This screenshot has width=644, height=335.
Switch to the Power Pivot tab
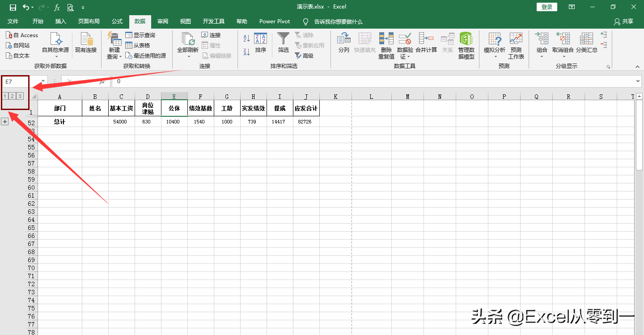tap(275, 21)
